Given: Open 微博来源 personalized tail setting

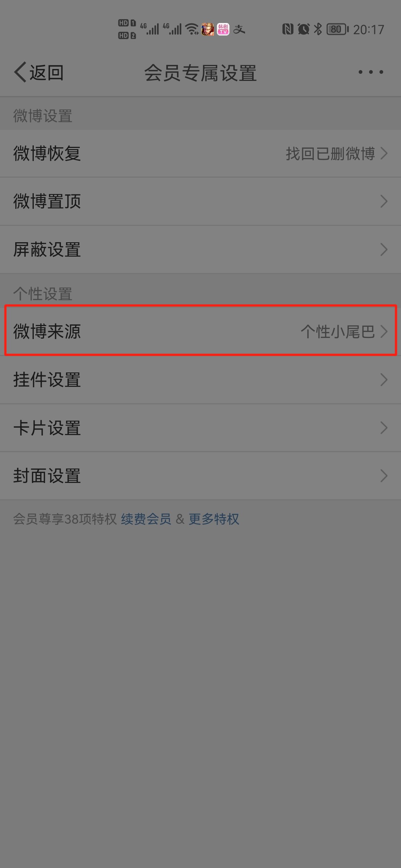Looking at the screenshot, I should (200, 331).
